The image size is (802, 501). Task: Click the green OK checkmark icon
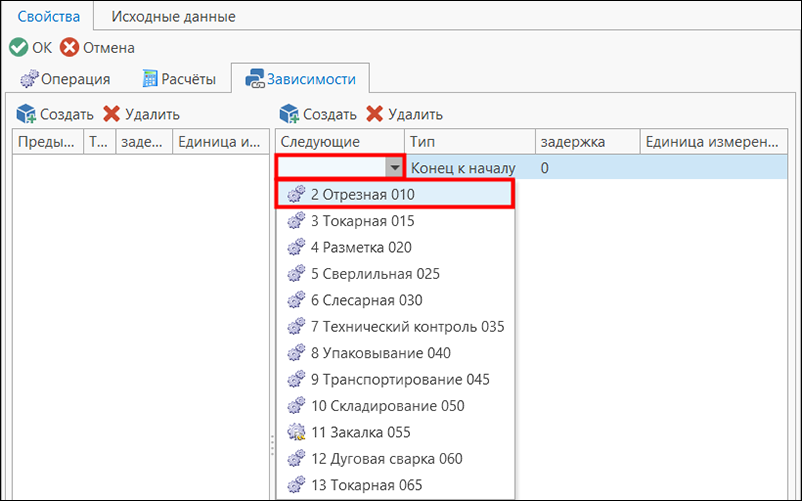(x=19, y=48)
